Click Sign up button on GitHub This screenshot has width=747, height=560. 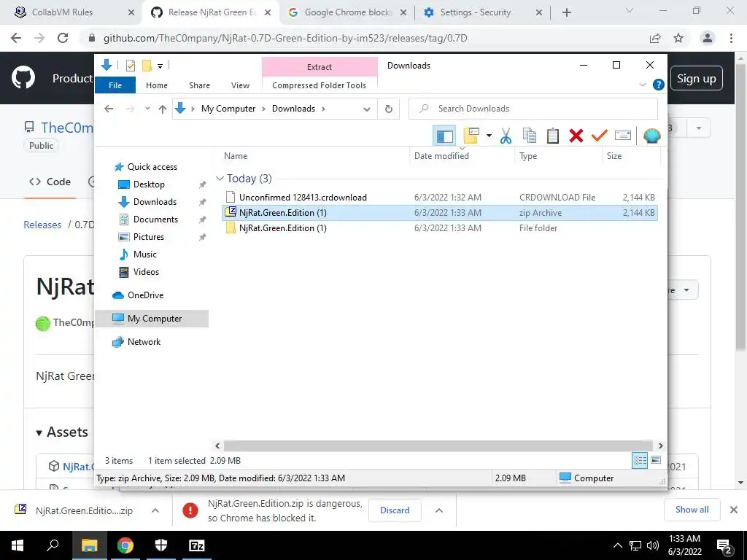696,79
